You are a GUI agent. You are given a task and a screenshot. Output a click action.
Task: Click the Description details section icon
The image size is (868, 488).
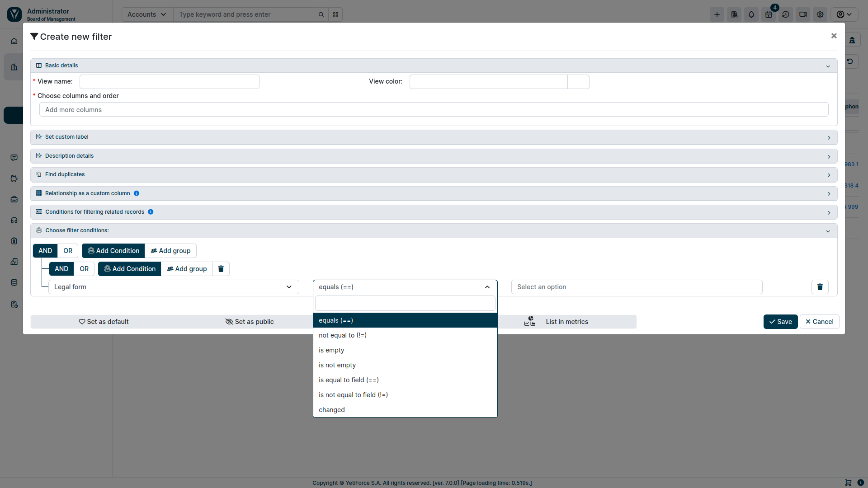point(38,155)
